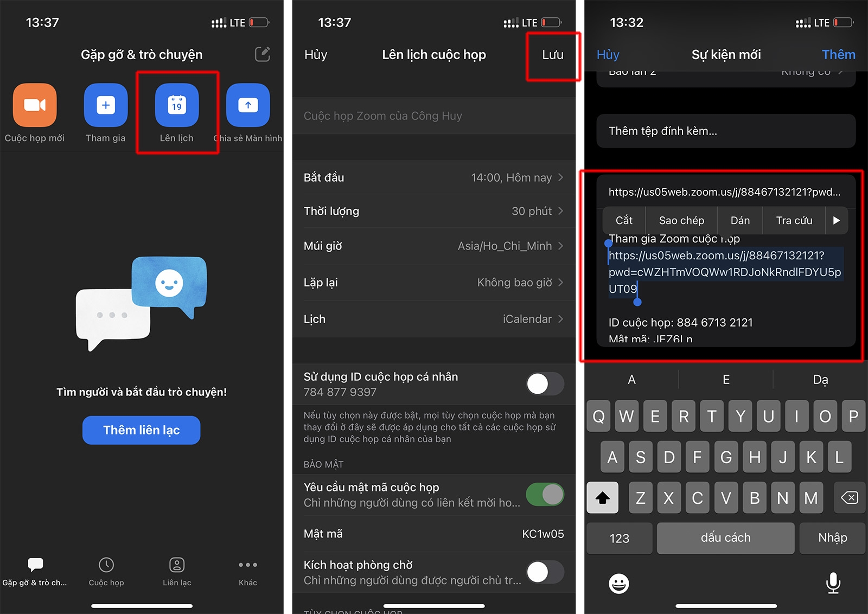Image resolution: width=868 pixels, height=614 pixels.
Task: Tap Hủy on Sự kiện mới screen
Action: pyautogui.click(x=608, y=55)
